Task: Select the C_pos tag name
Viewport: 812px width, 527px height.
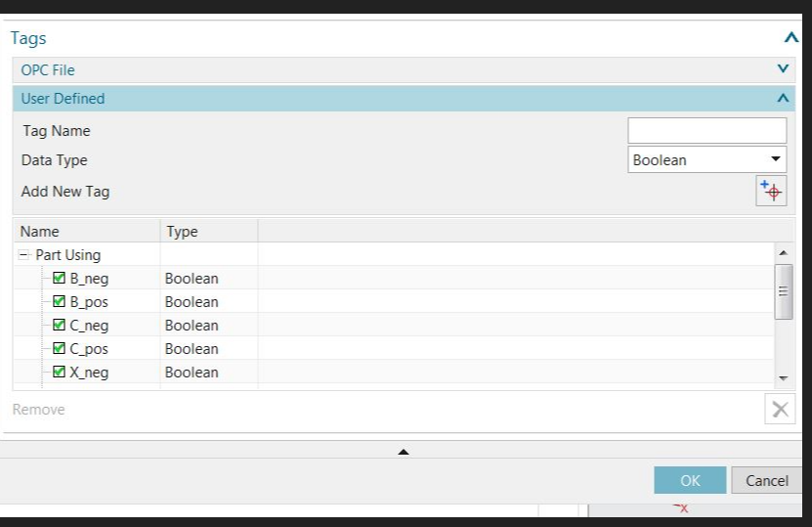Action: point(89,349)
